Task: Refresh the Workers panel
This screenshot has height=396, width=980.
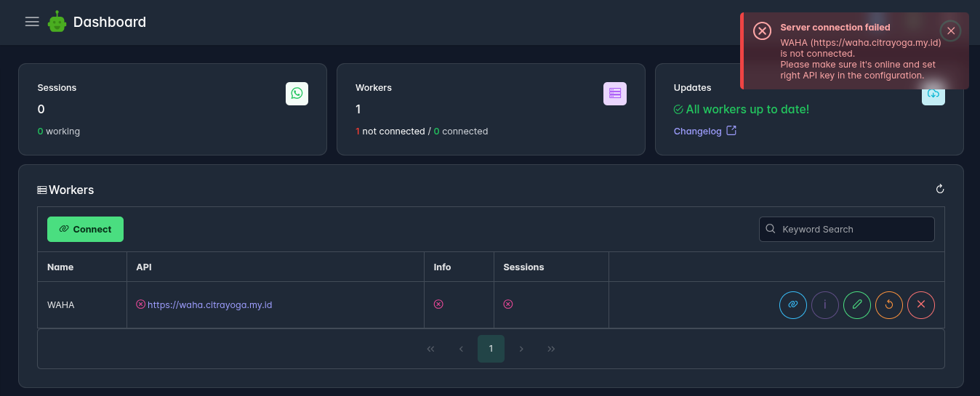Action: (x=940, y=190)
